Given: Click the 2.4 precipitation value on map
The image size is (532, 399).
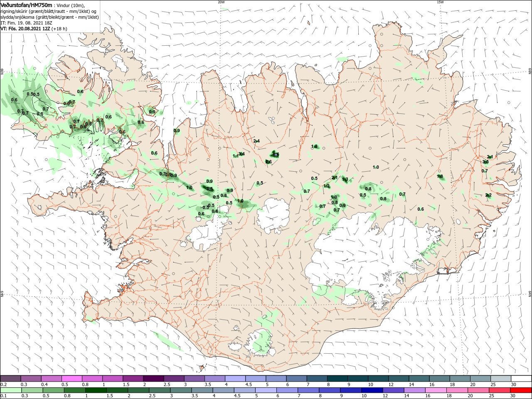Looking at the screenshot, I should 256,141.
